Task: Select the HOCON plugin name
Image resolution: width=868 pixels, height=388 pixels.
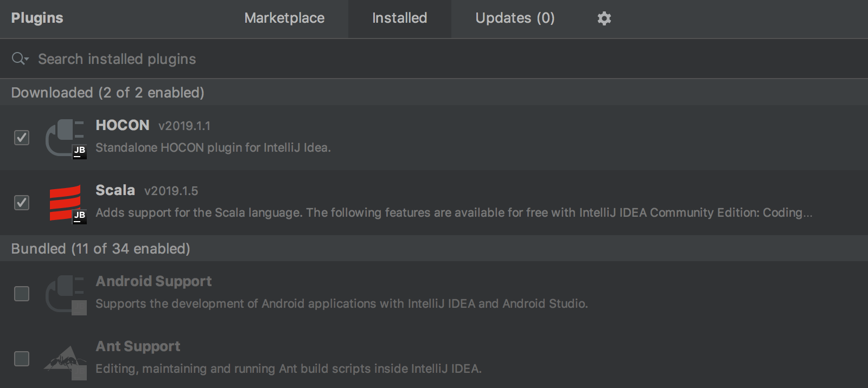Action: point(123,125)
